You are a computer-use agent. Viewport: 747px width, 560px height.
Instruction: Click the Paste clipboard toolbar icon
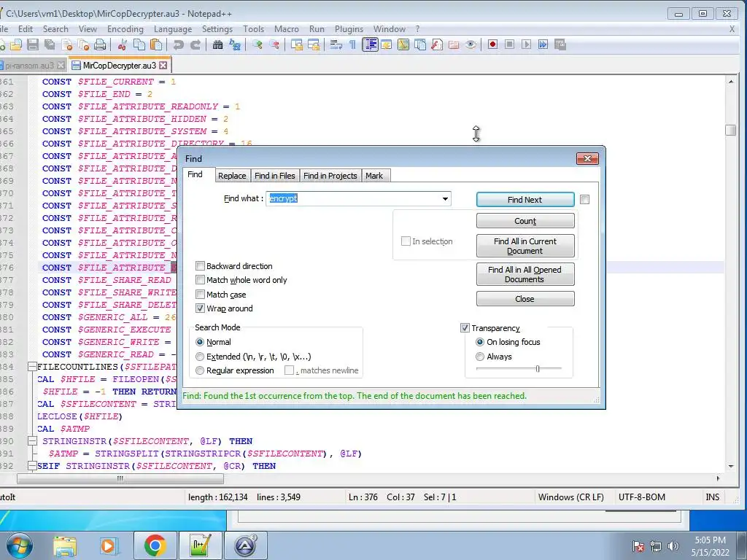[156, 44]
